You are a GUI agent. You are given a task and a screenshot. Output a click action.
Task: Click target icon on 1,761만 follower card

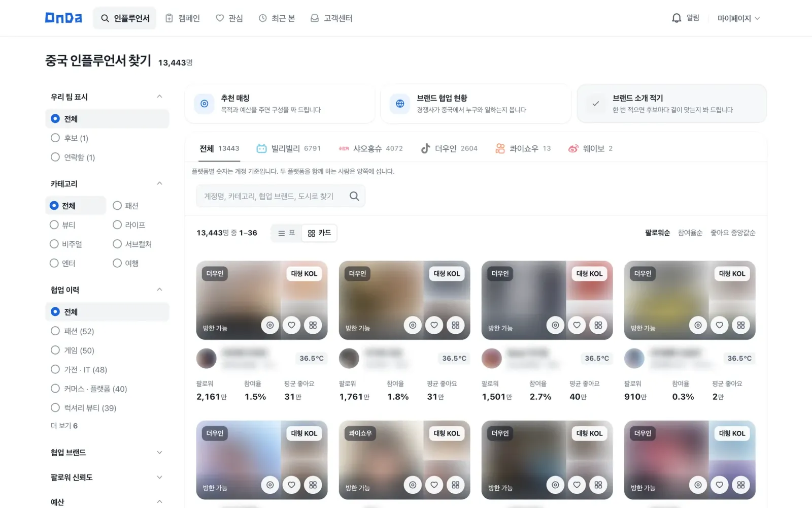(413, 325)
